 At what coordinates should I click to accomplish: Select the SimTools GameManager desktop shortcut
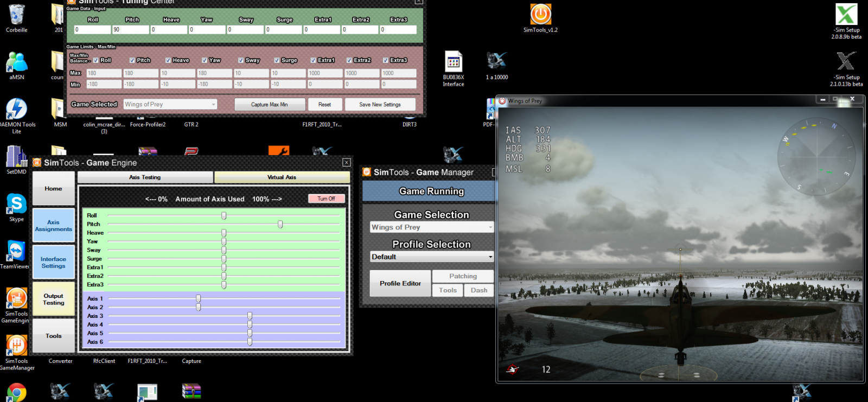(16, 346)
